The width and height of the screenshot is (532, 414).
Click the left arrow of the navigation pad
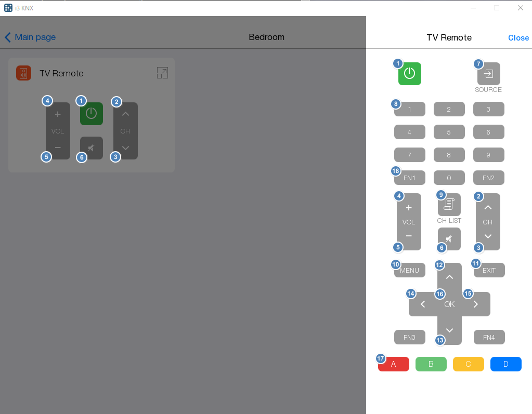[x=422, y=304]
